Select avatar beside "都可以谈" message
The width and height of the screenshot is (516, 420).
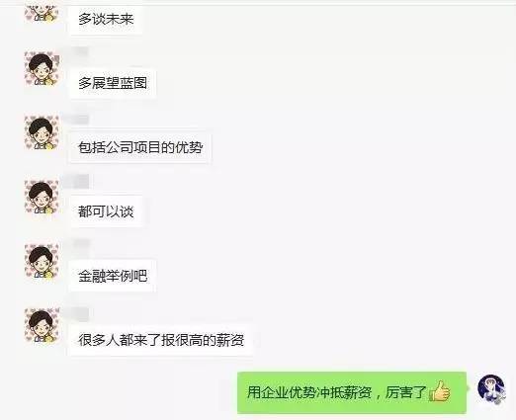tap(42, 198)
